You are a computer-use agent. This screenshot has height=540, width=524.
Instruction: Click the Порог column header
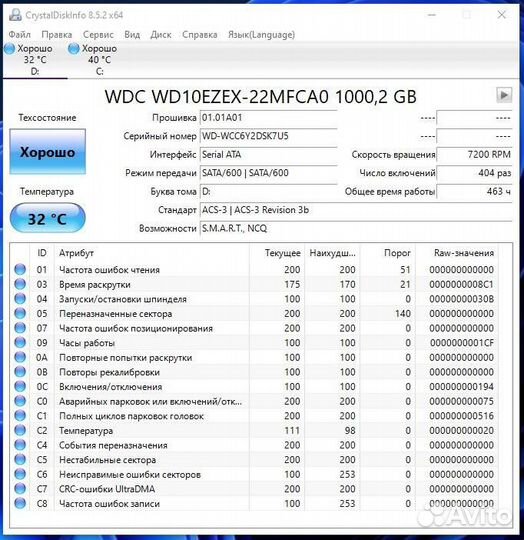(388, 253)
